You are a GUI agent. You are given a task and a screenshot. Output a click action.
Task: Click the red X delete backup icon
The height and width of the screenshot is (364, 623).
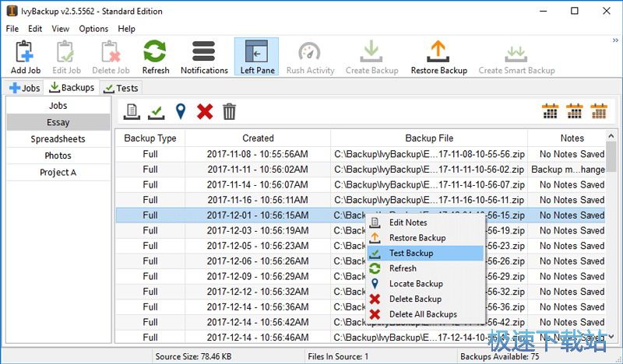[205, 112]
